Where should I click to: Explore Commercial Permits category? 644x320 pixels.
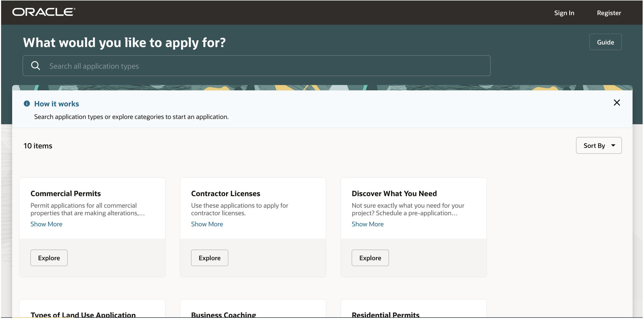(x=49, y=258)
